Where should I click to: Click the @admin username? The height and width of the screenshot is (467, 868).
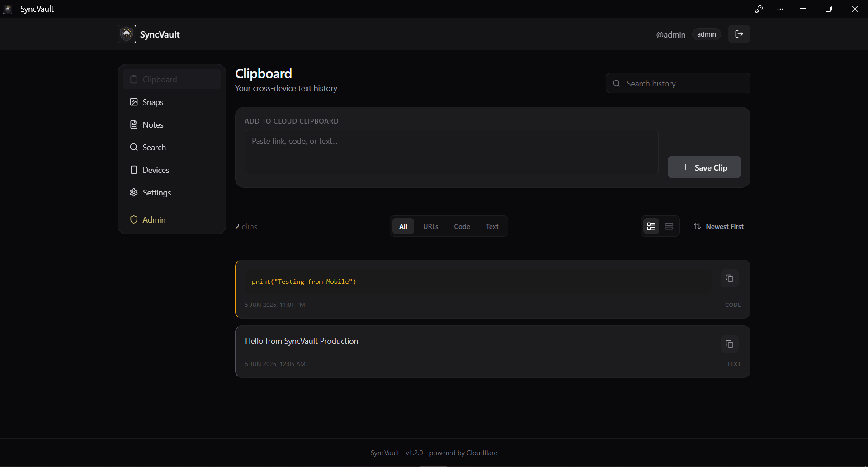[671, 34]
